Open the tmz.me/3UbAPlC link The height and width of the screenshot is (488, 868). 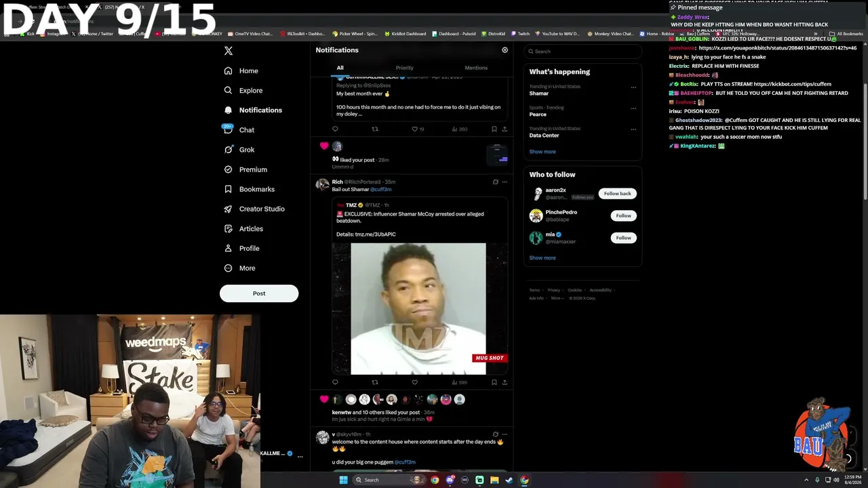coord(375,235)
